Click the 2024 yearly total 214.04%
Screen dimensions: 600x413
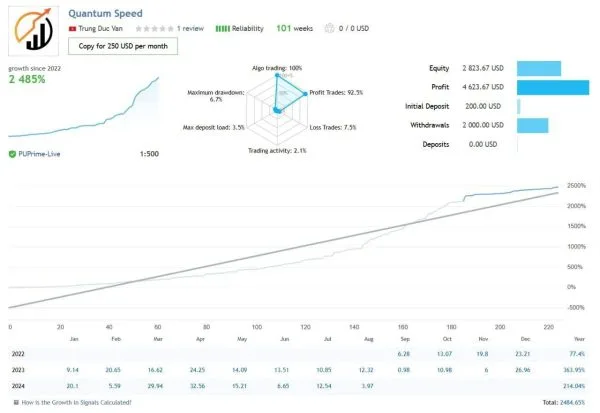[x=574, y=386]
